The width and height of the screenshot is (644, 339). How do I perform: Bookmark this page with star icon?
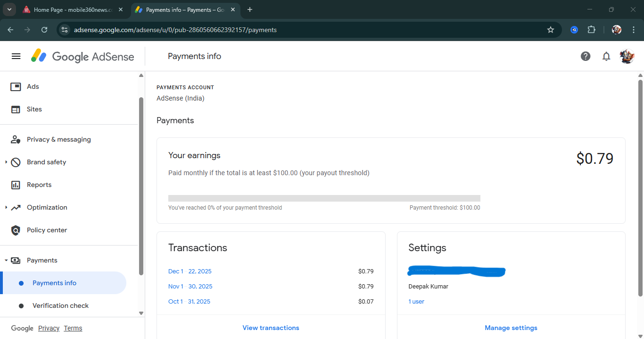tap(551, 30)
